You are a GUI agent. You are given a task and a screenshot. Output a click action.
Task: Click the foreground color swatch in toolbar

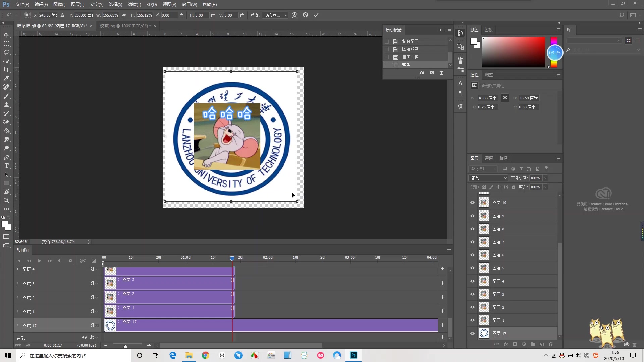[4, 224]
